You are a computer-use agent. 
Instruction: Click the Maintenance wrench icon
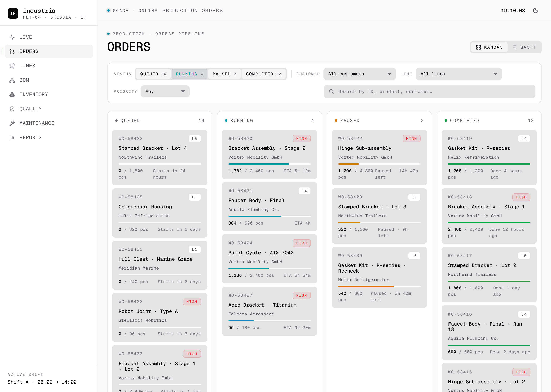click(12, 123)
